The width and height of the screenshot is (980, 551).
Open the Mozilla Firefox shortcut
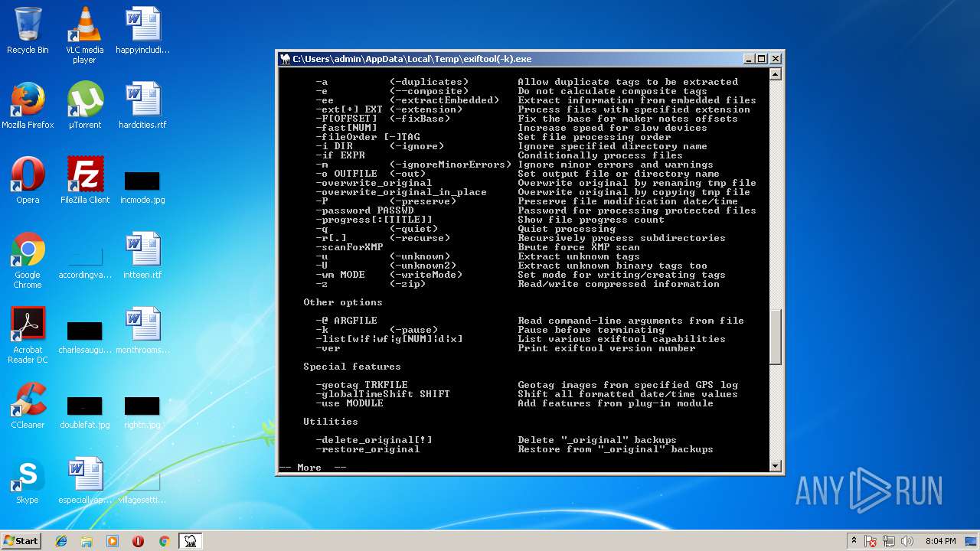coord(28,106)
